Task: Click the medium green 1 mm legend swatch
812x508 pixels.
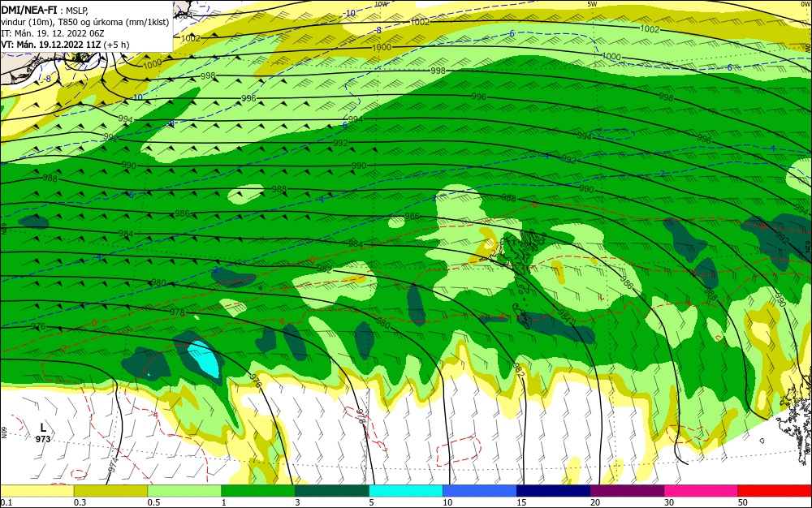Action: pos(258,491)
